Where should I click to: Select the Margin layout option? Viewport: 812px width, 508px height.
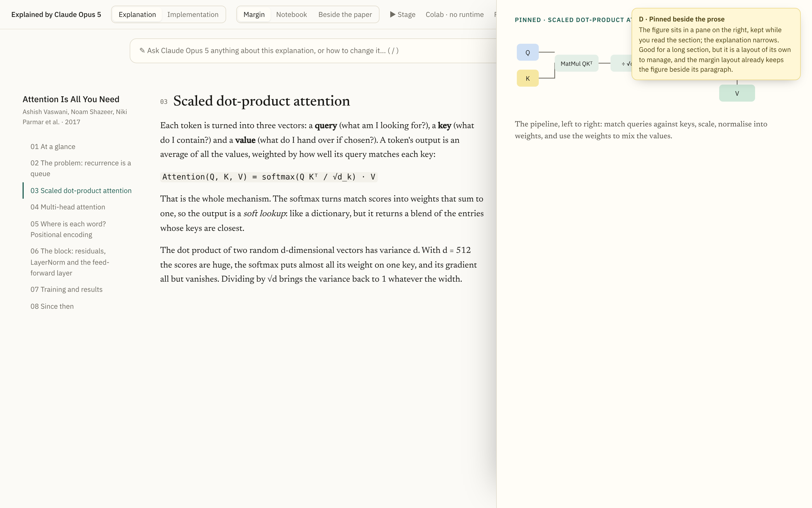click(254, 14)
